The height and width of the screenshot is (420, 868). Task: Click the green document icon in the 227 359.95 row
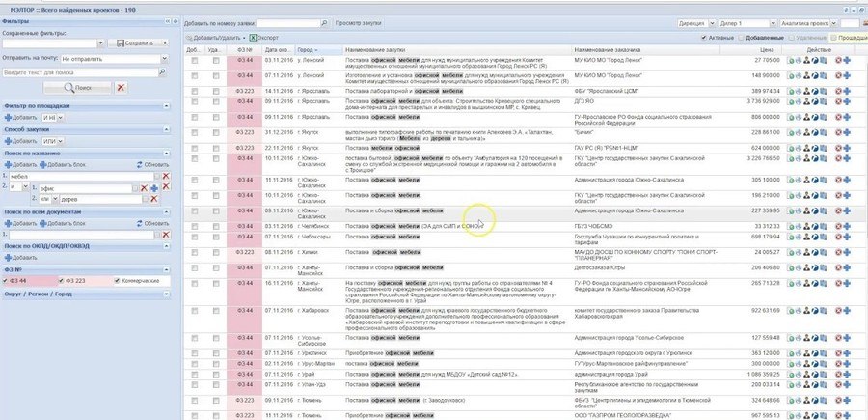[x=791, y=211]
